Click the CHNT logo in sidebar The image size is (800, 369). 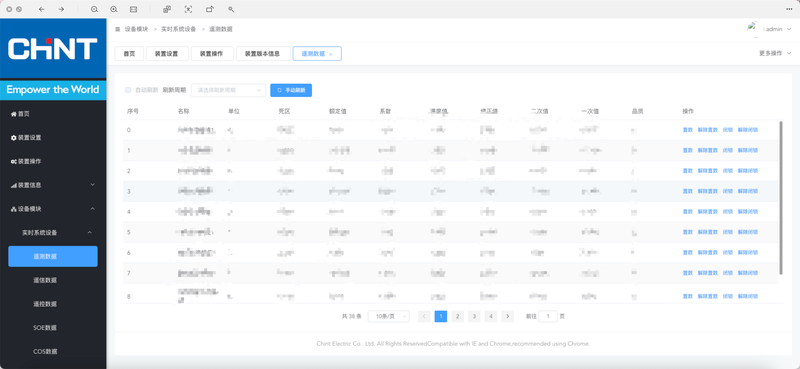click(x=53, y=49)
